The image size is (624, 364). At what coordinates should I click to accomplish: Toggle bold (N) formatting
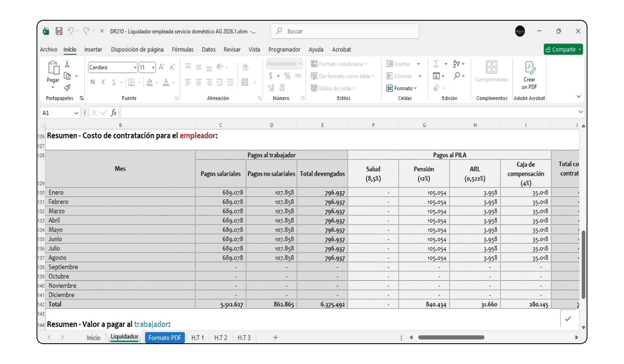(x=93, y=82)
